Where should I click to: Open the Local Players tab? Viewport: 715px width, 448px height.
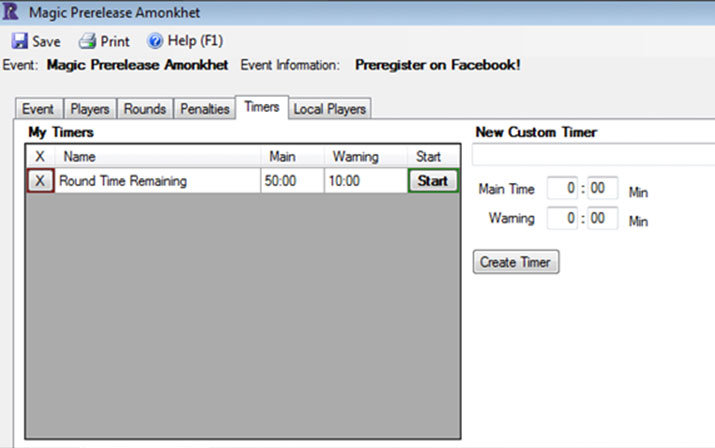coord(330,109)
